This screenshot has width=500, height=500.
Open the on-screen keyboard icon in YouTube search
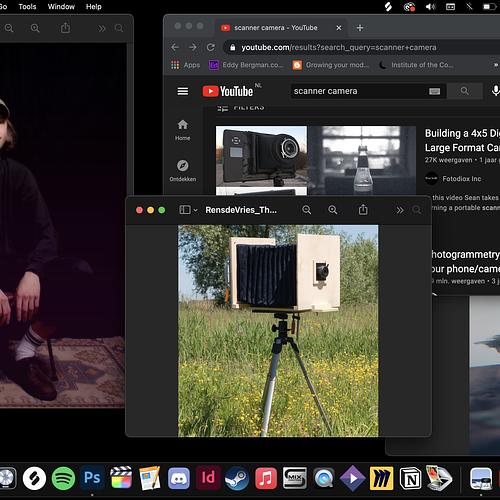tap(434, 91)
